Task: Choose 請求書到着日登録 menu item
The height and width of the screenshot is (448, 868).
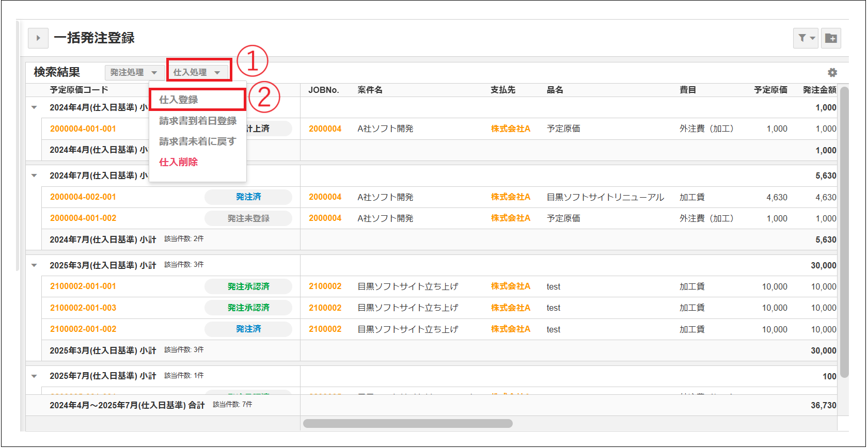Action: pos(198,121)
